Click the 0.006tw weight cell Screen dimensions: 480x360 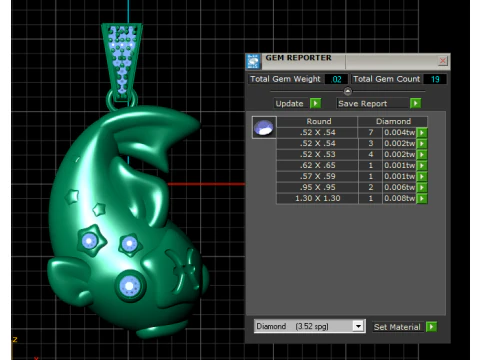pos(399,188)
